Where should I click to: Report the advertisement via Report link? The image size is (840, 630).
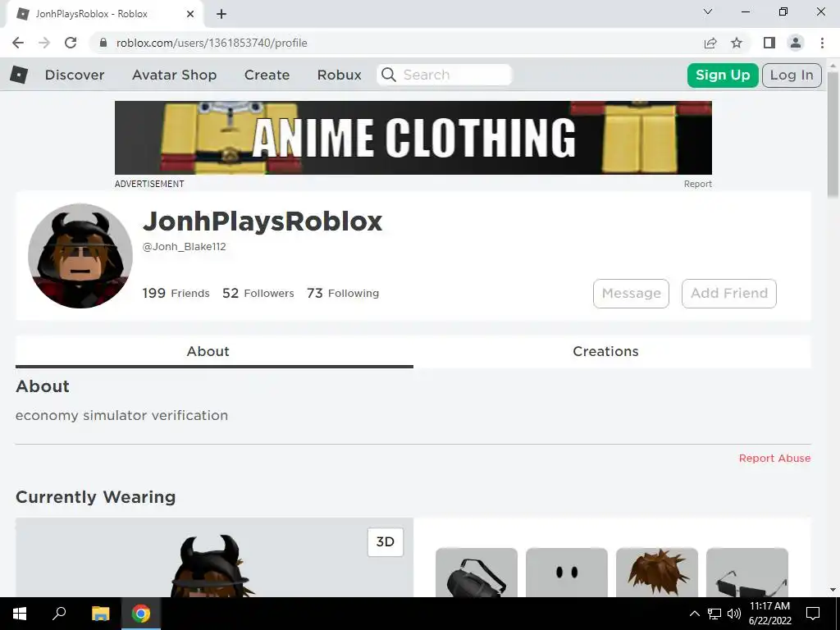click(697, 184)
